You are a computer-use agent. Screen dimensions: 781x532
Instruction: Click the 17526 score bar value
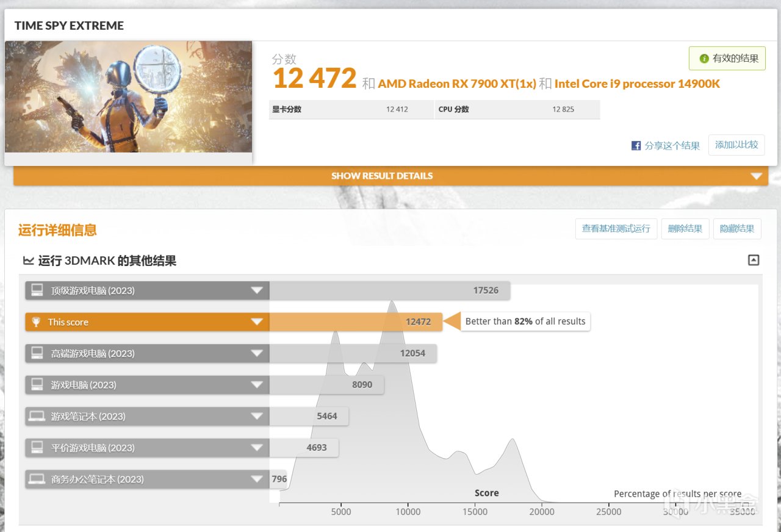tap(486, 290)
